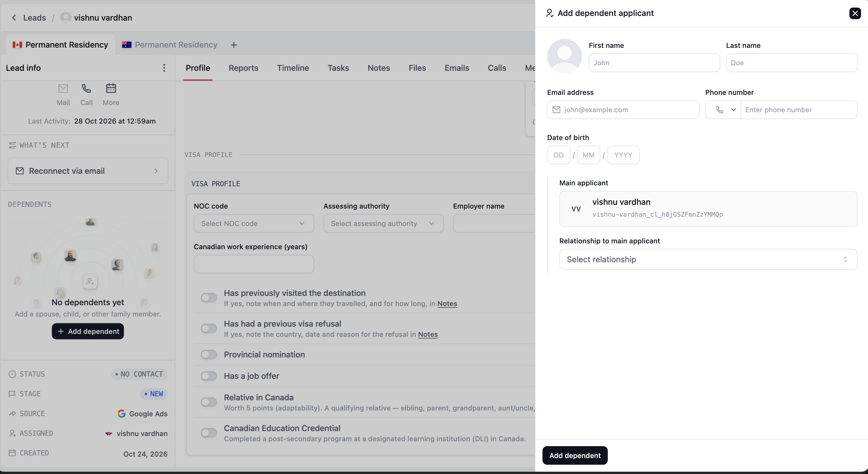Screen dimensions: 868x474
Task: Follow the Notes link under previously visited
Action: pyautogui.click(x=447, y=303)
